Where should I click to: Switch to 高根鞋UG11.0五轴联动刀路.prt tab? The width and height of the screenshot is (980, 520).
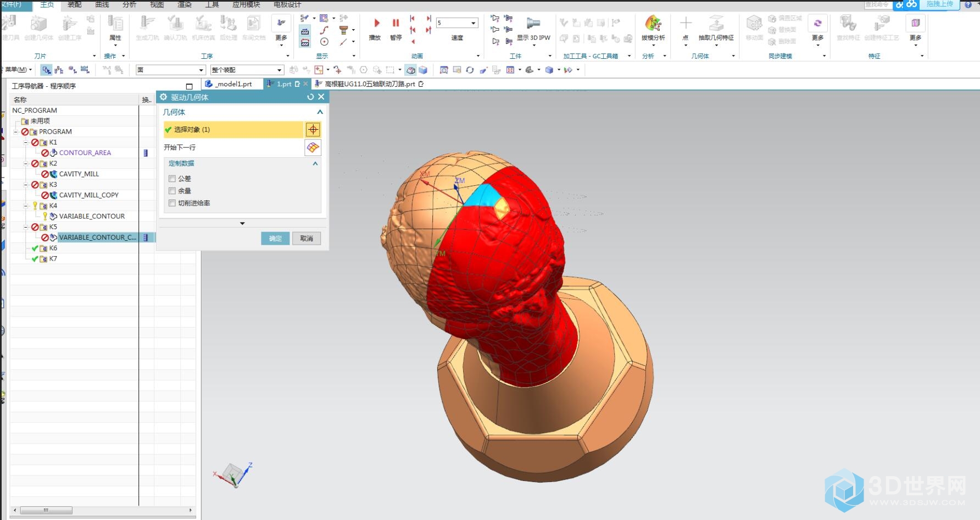pyautogui.click(x=369, y=84)
